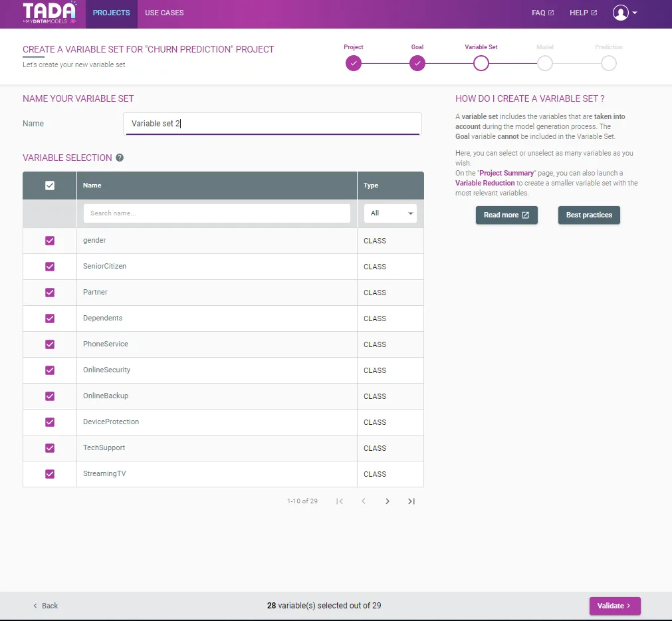Click the DeviceProtection variable name

coord(111,422)
